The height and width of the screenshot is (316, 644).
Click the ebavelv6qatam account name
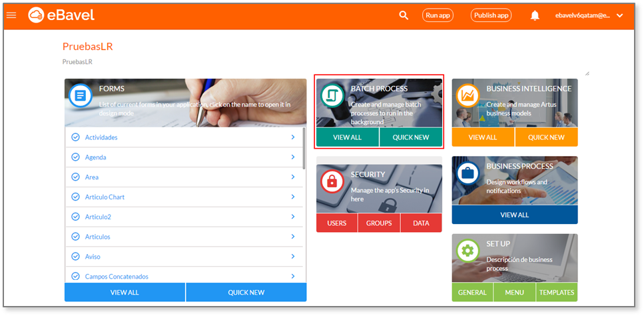tap(582, 15)
